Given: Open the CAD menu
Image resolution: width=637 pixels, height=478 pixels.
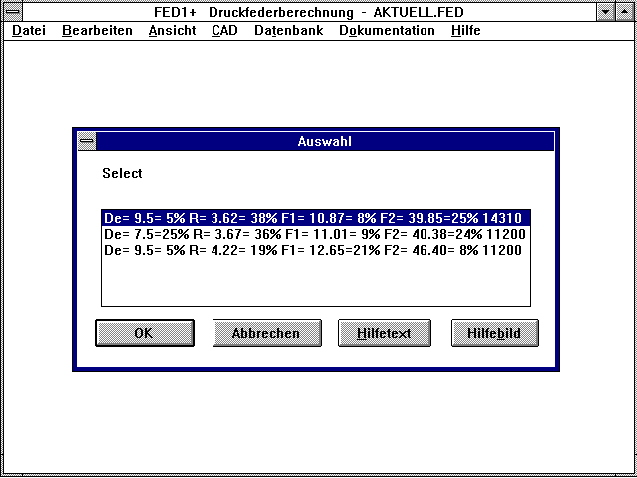Looking at the screenshot, I should coord(225,31).
